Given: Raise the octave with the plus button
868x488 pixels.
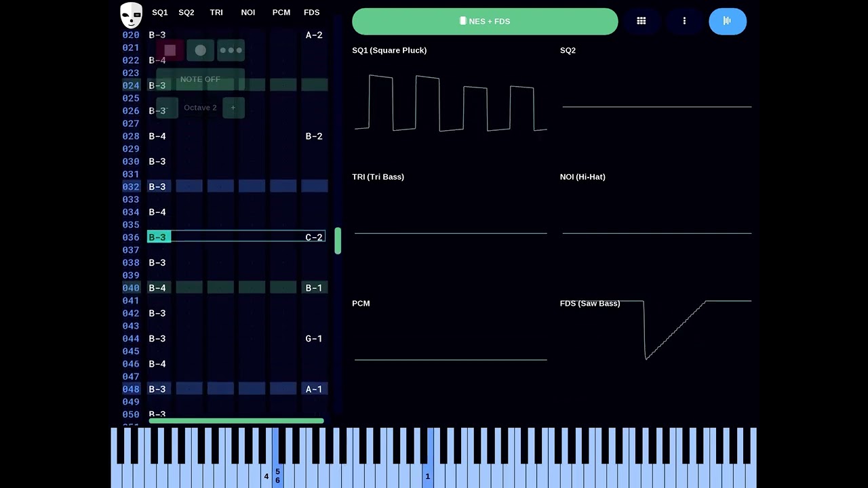Looking at the screenshot, I should pos(233,108).
